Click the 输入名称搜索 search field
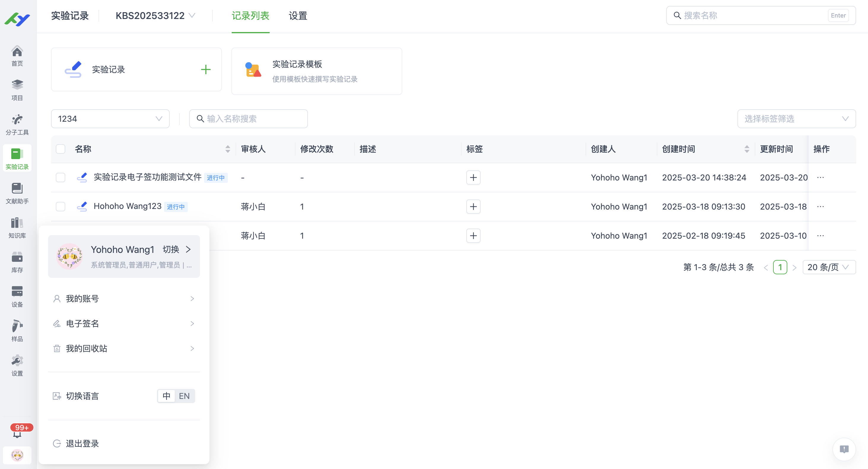Image resolution: width=868 pixels, height=469 pixels. click(248, 119)
